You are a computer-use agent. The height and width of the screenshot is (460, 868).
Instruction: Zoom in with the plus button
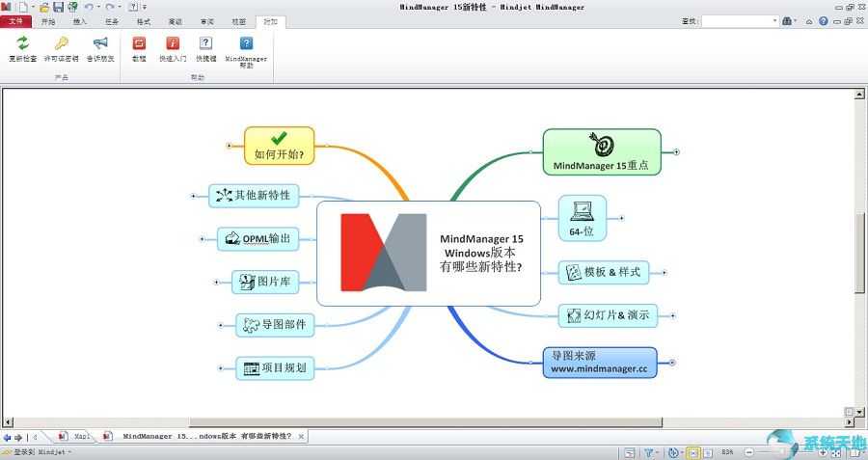point(824,452)
